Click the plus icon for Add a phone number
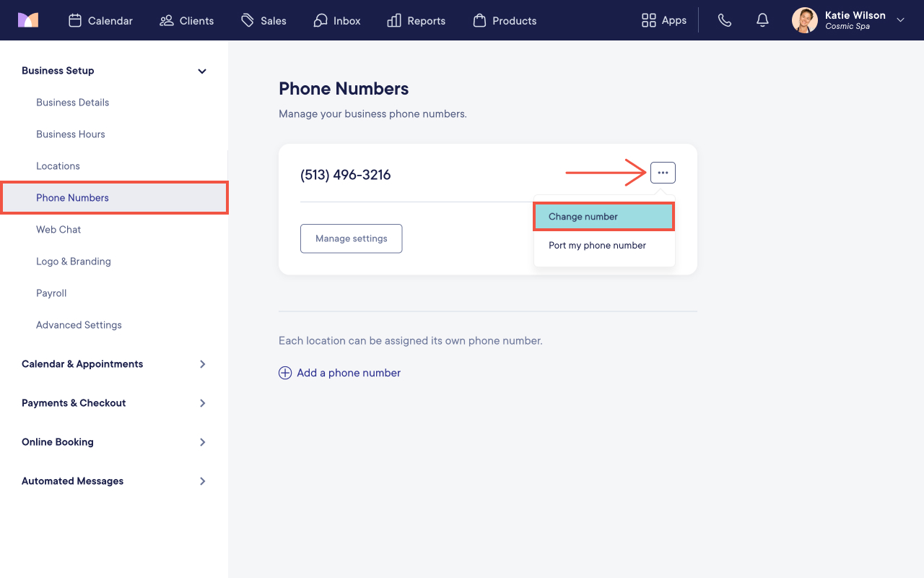Screen dimensions: 924x578 285,373
